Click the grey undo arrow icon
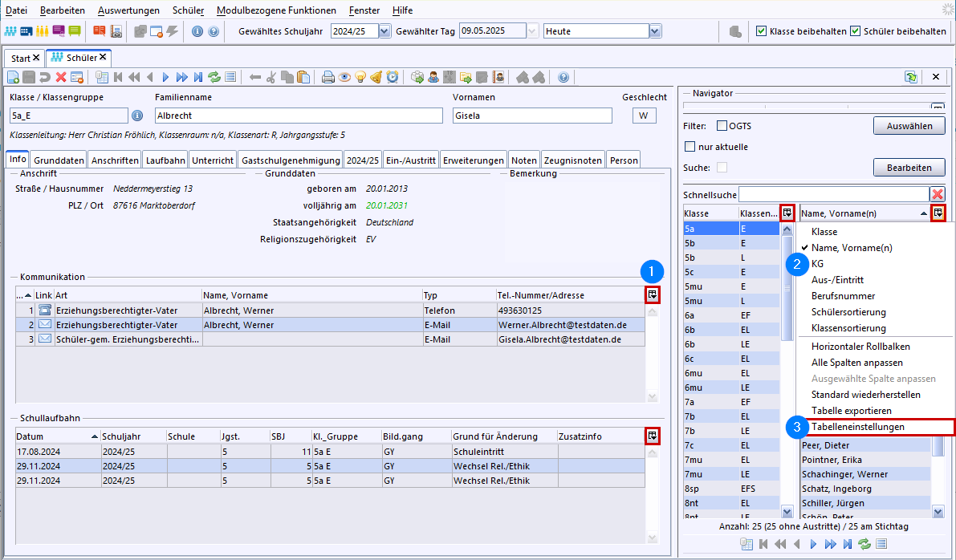The height and width of the screenshot is (560, 956). [44, 77]
